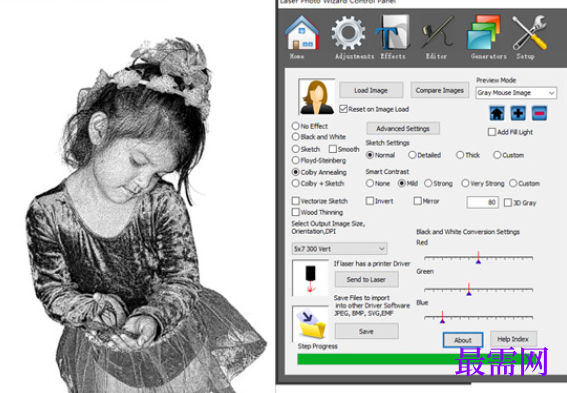Select the No Effect radio button
Image resolution: width=567 pixels, height=393 pixels.
[x=296, y=126]
